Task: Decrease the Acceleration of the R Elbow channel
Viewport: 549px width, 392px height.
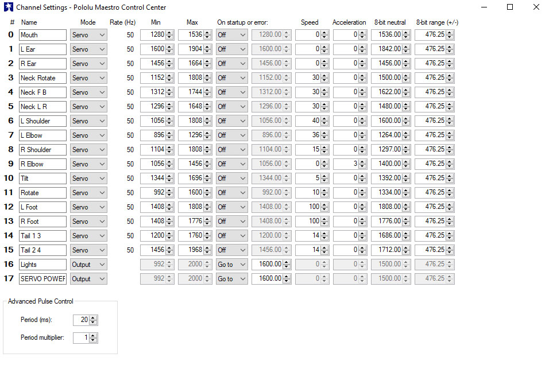Action: tap(362, 166)
